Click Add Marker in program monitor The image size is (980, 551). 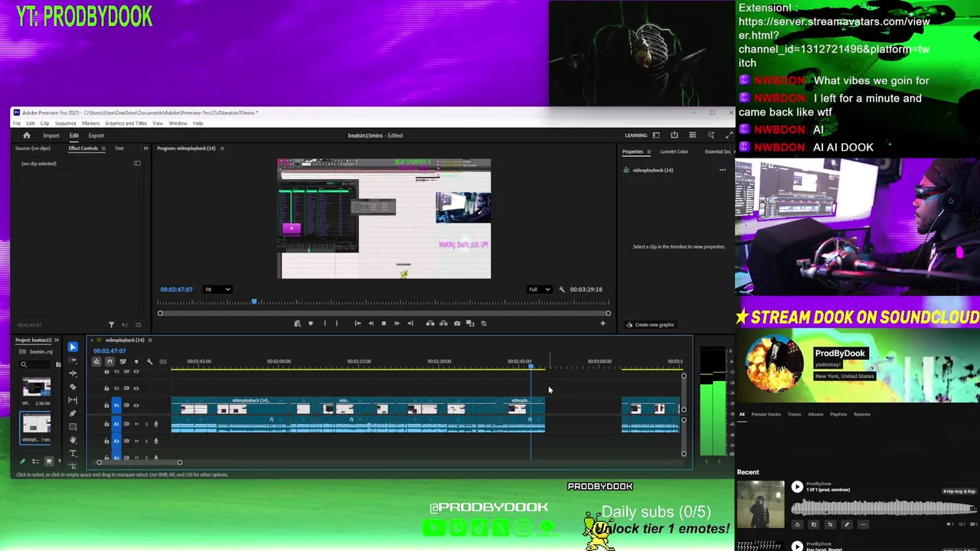310,324
